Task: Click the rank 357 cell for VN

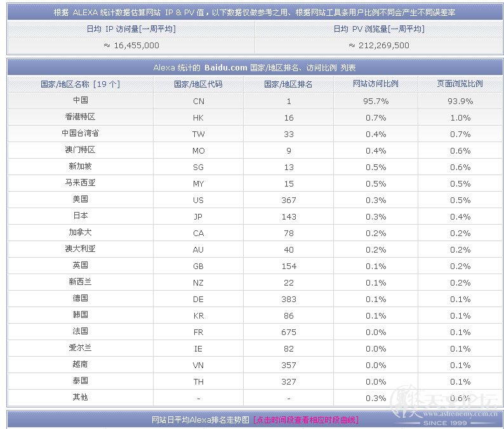Action: point(289,366)
